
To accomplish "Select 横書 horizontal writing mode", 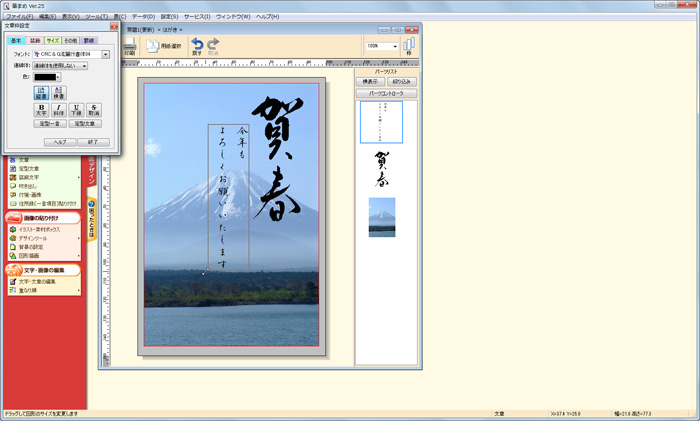I will click(x=59, y=91).
